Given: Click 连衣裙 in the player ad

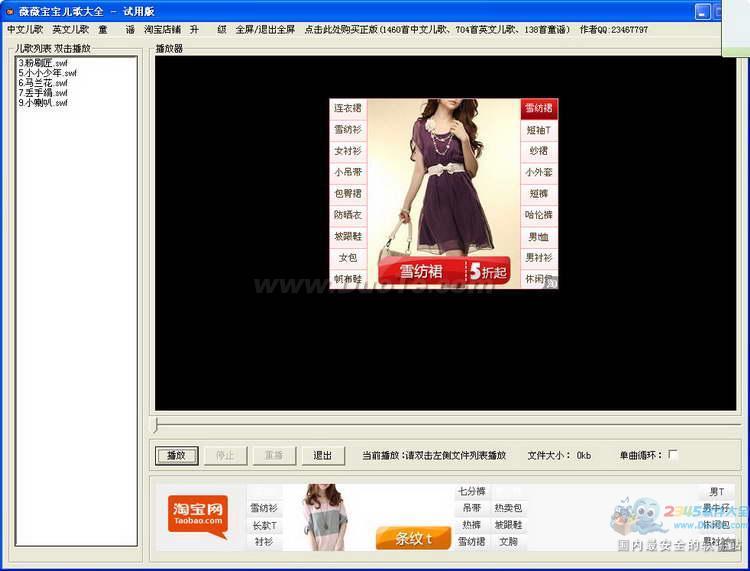Looking at the screenshot, I should 348,108.
